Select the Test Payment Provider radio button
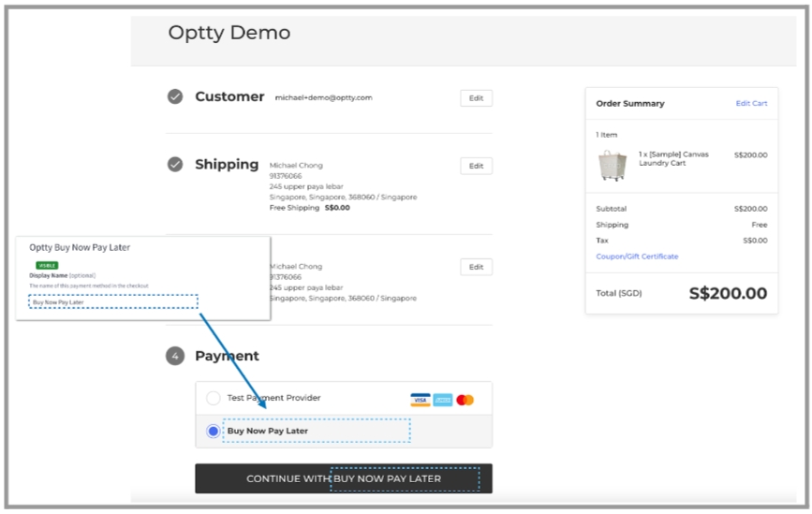The width and height of the screenshot is (812, 514). 213,398
